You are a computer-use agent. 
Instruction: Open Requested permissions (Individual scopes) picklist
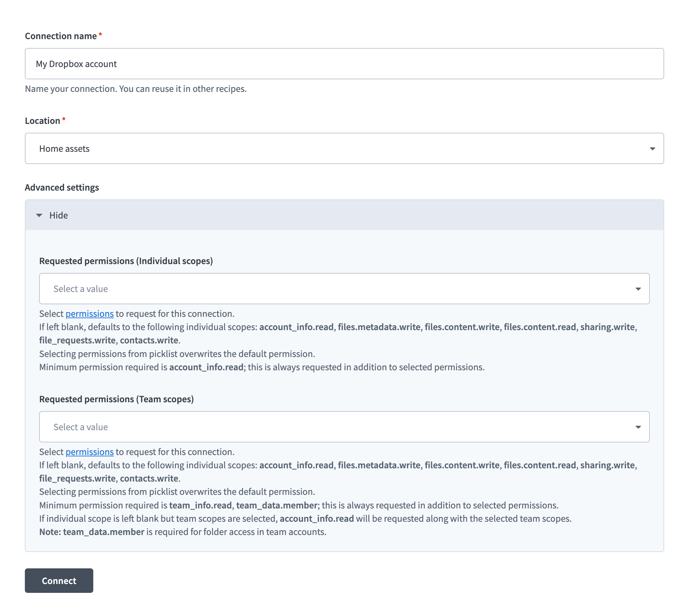344,289
